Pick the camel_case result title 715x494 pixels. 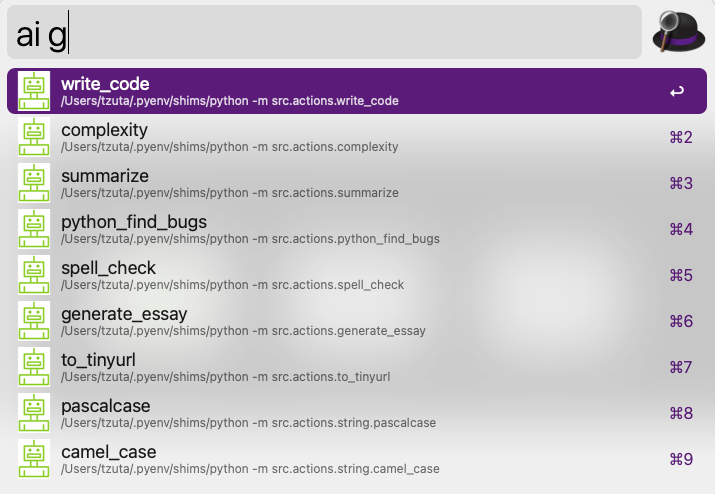click(109, 452)
